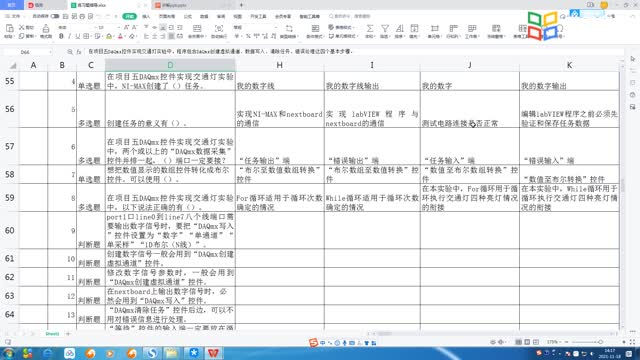Toggle the auto-save switch in title bar
This screenshot has width=640, height=360.
tap(55, 16)
